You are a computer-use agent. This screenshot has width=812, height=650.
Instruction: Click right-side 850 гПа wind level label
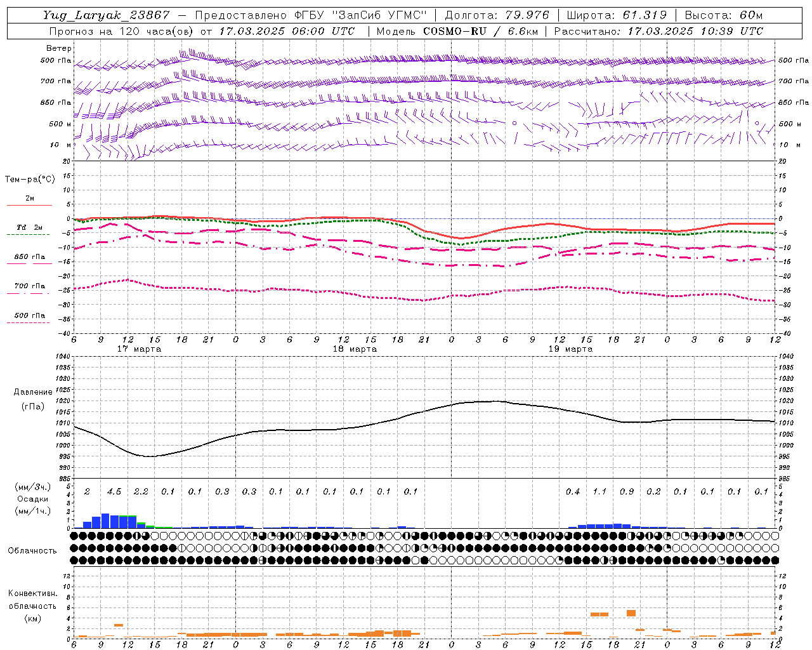[794, 102]
